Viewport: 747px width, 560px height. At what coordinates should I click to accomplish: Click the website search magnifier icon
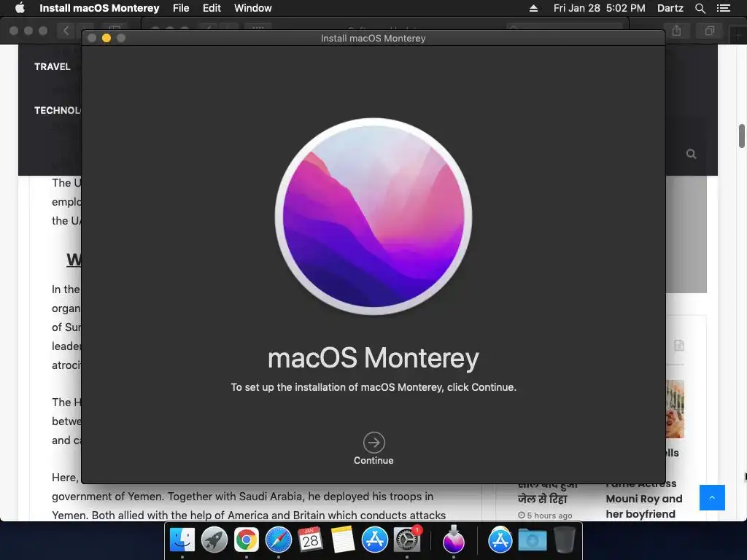point(692,154)
